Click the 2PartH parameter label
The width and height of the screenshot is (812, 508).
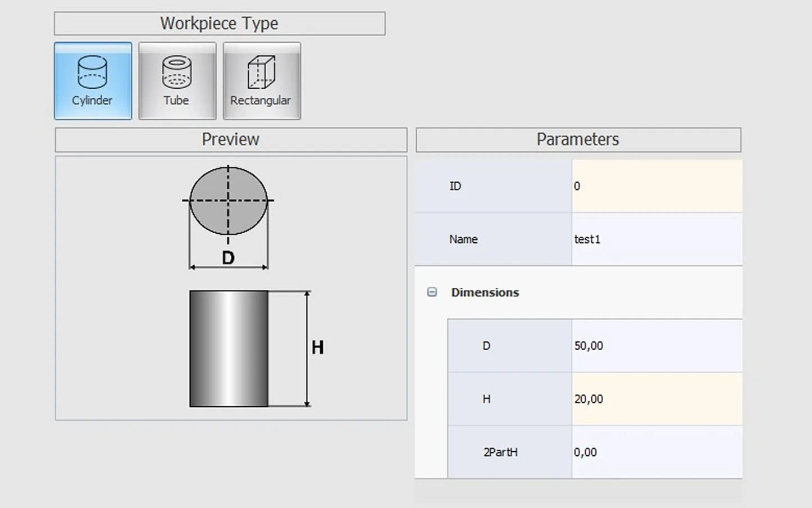point(500,452)
